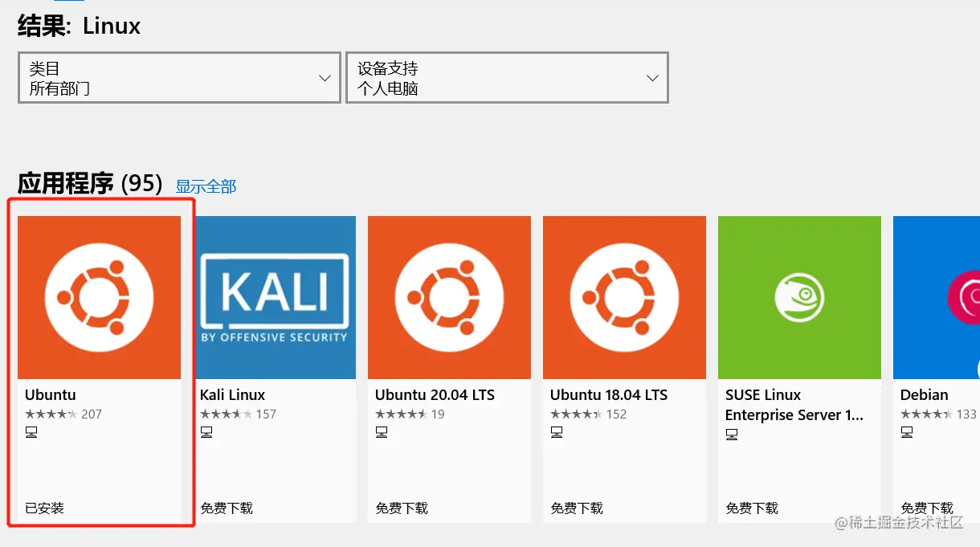Click the PC device icon under Kali Linux
Screen dimensions: 980x547
(x=206, y=433)
